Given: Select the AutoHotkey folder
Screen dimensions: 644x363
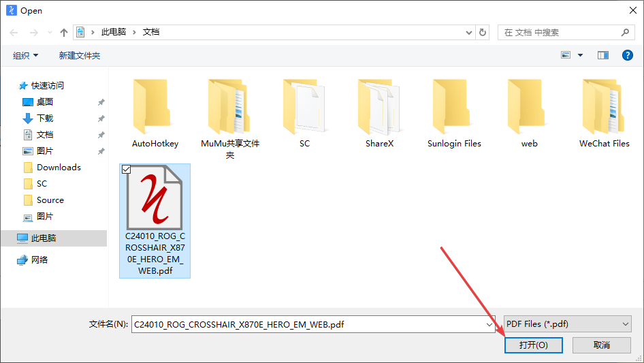Looking at the screenshot, I should tap(155, 114).
